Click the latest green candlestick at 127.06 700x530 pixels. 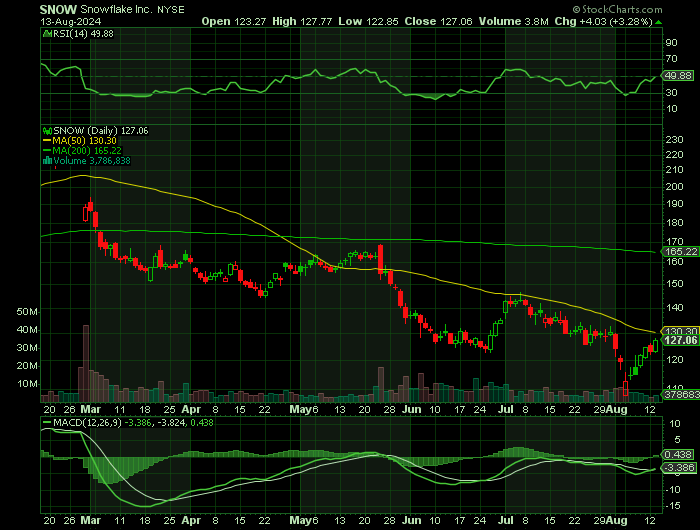(x=655, y=346)
